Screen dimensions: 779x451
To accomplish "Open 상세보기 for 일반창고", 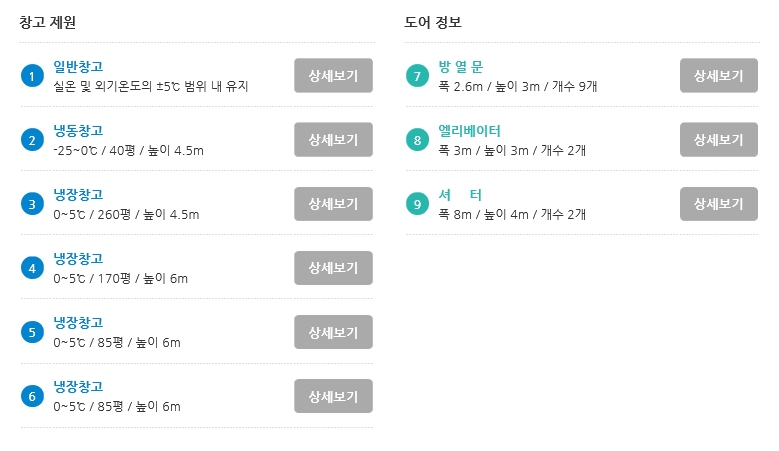I will pyautogui.click(x=333, y=75).
